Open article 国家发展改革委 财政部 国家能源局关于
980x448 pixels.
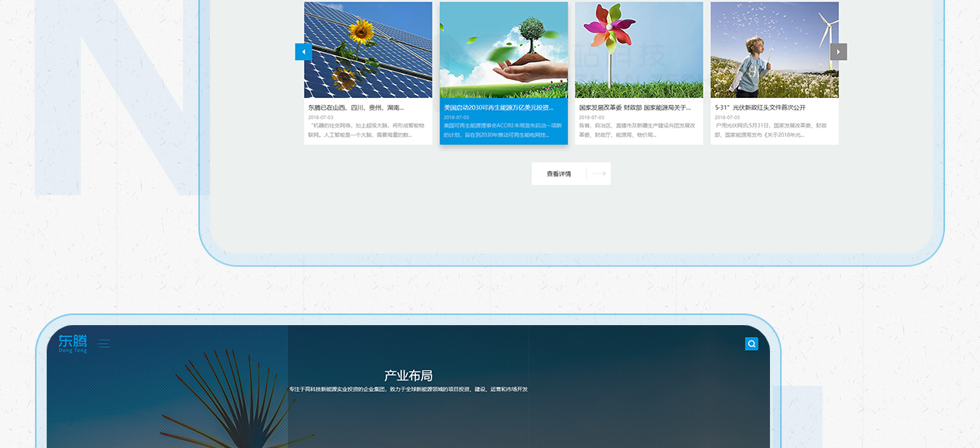pyautogui.click(x=635, y=107)
